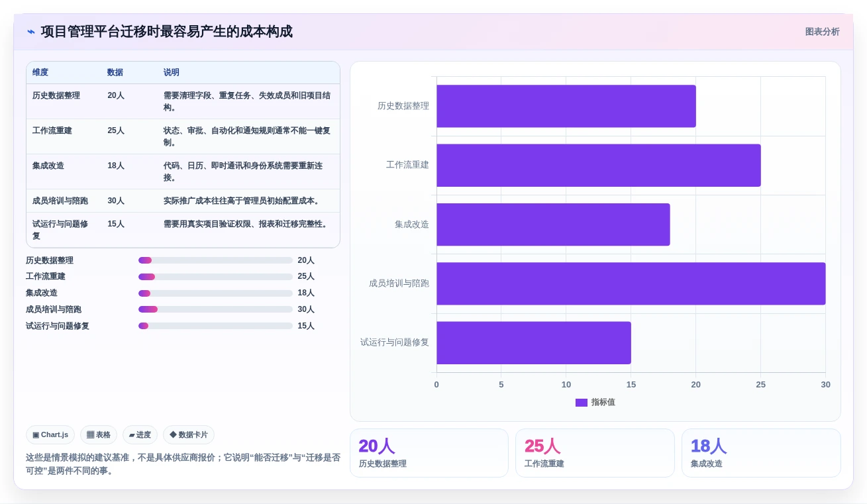Image resolution: width=867 pixels, height=504 pixels.
Task: Select the 表格 tag chip
Action: pyautogui.click(x=99, y=434)
